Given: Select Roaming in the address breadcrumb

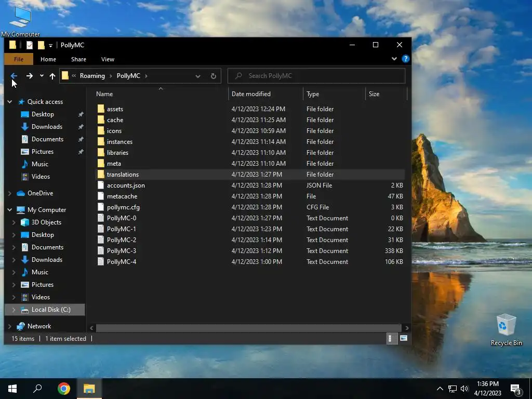Looking at the screenshot, I should tap(92, 76).
